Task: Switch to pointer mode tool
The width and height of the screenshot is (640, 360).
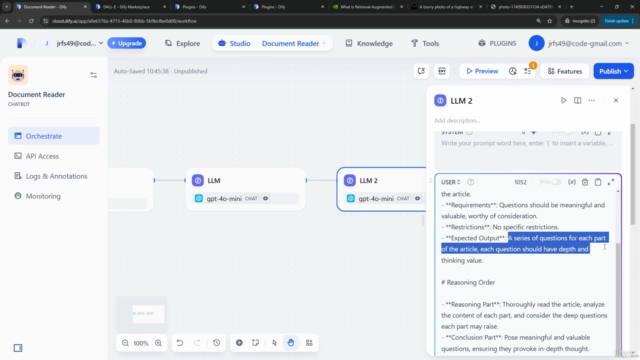Action: click(x=274, y=343)
